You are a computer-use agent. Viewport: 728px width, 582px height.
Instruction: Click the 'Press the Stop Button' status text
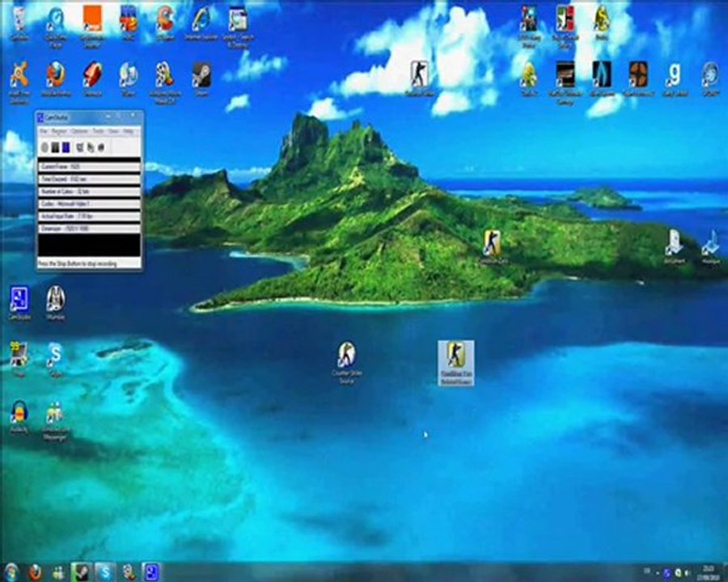point(78,264)
